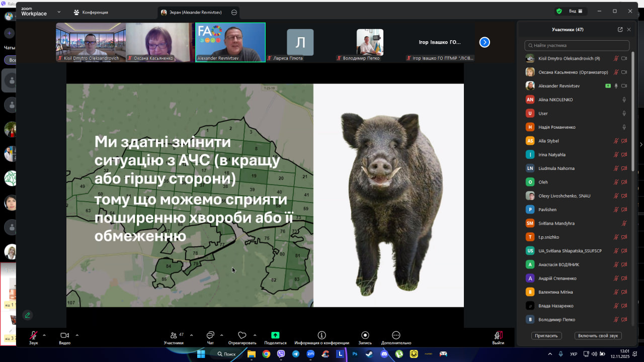
Task: Click the green annotation pencil icon
Action: 28,315
